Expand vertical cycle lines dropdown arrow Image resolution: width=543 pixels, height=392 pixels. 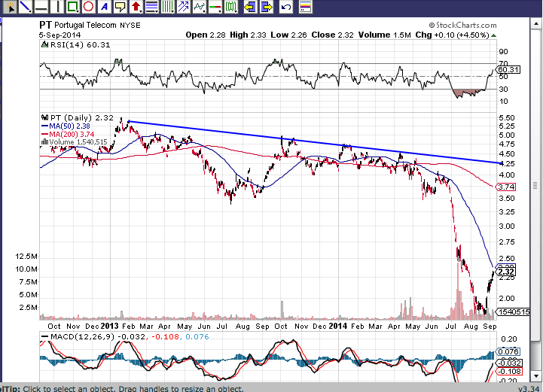click(173, 11)
